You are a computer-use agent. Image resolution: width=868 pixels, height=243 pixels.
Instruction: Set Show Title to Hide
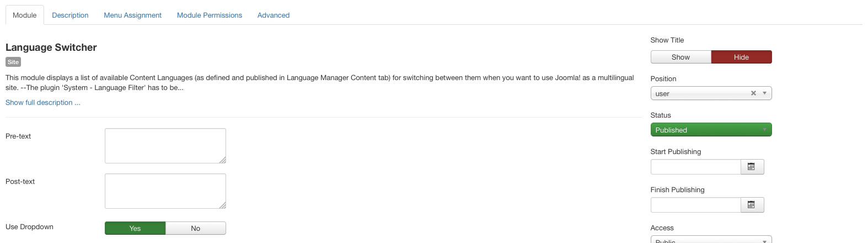tap(741, 57)
